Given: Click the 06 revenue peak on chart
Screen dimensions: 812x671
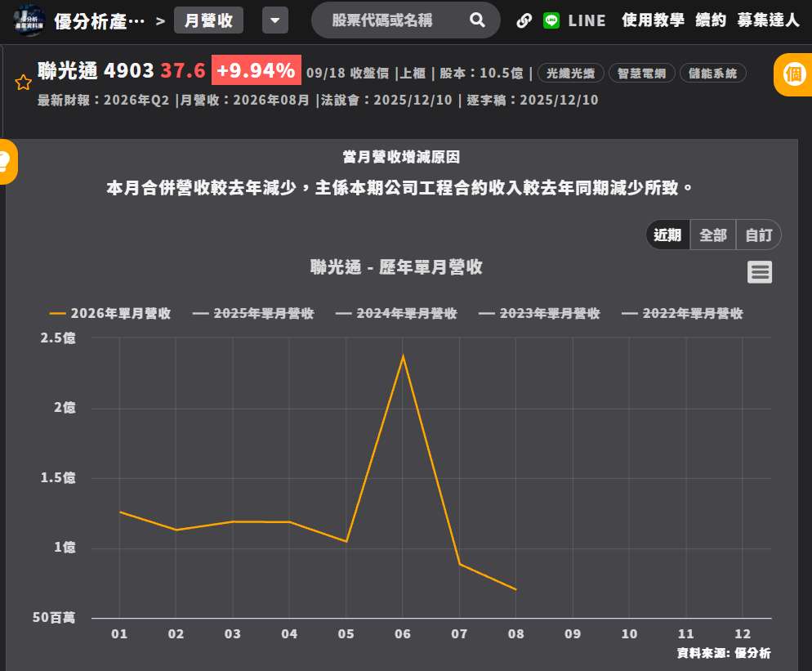Looking at the screenshot, I should point(403,356).
